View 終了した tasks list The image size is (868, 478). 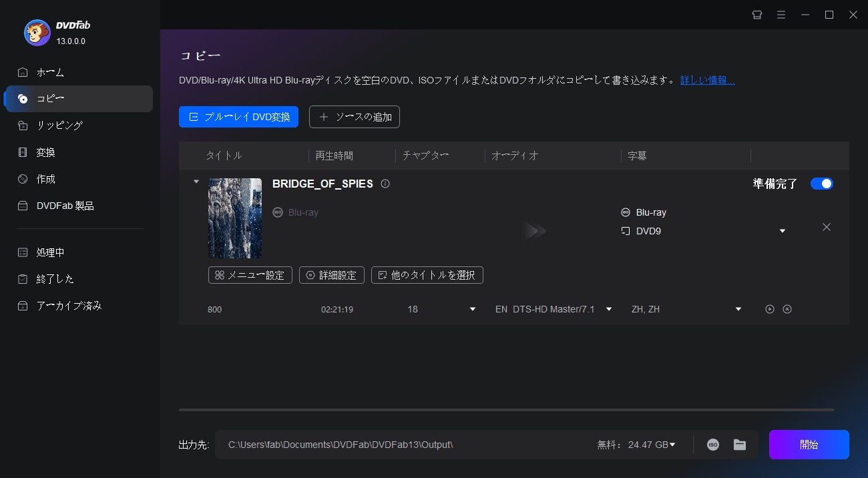coord(79,279)
